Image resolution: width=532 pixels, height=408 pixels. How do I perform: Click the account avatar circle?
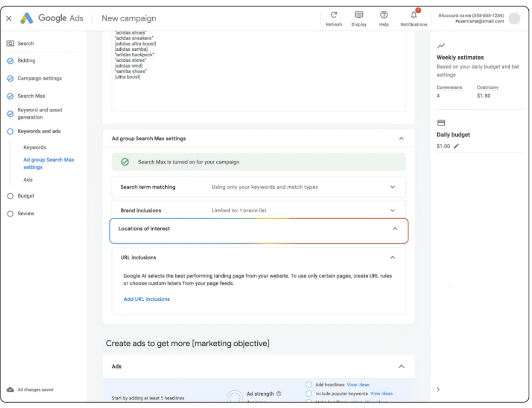514,18
